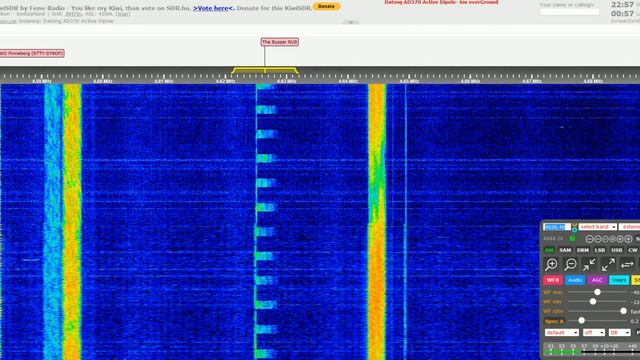Open the extension dropdown
The width and height of the screenshot is (640, 360).
coord(630,227)
